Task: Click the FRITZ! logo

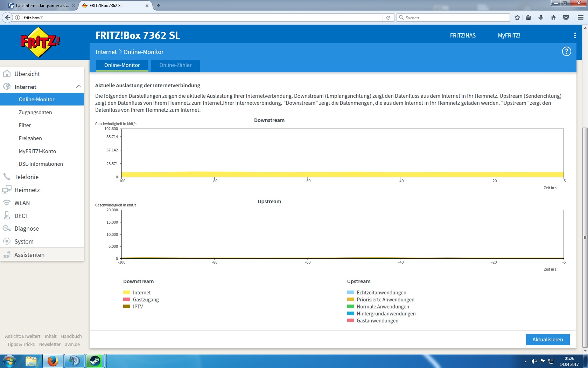Action: [40, 42]
